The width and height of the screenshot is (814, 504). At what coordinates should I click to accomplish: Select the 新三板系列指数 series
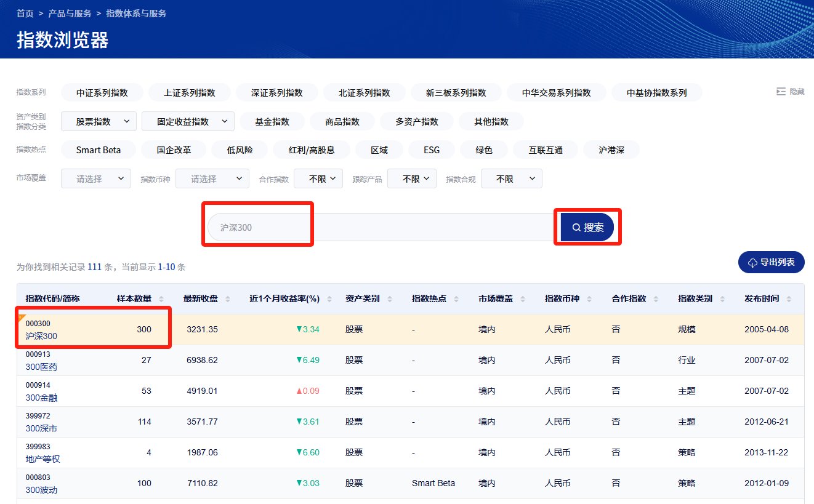456,92
